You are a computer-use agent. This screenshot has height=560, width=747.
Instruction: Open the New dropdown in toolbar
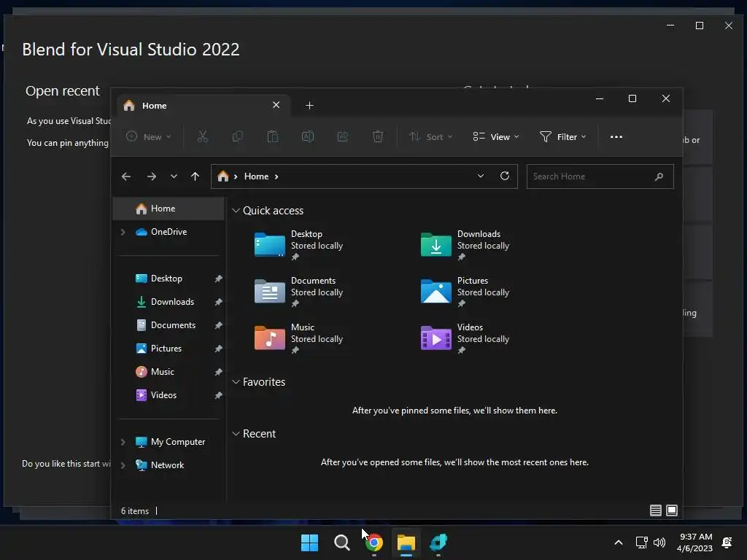pyautogui.click(x=149, y=136)
